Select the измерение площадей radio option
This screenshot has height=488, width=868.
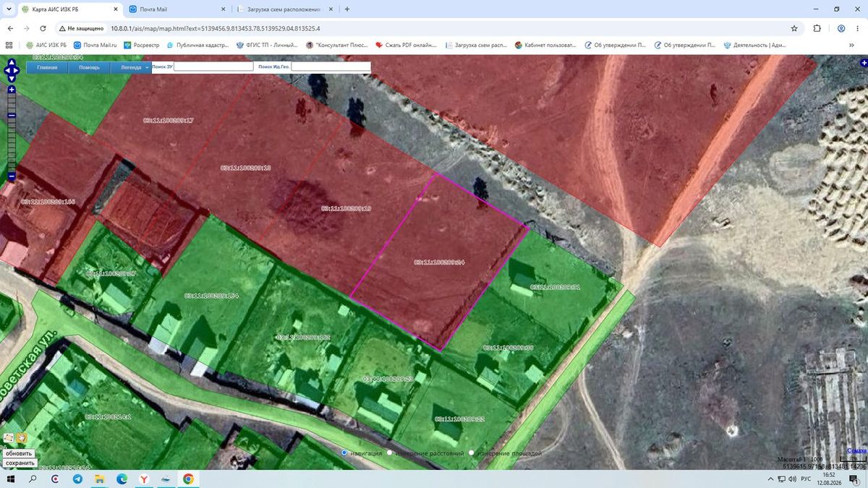472,453
